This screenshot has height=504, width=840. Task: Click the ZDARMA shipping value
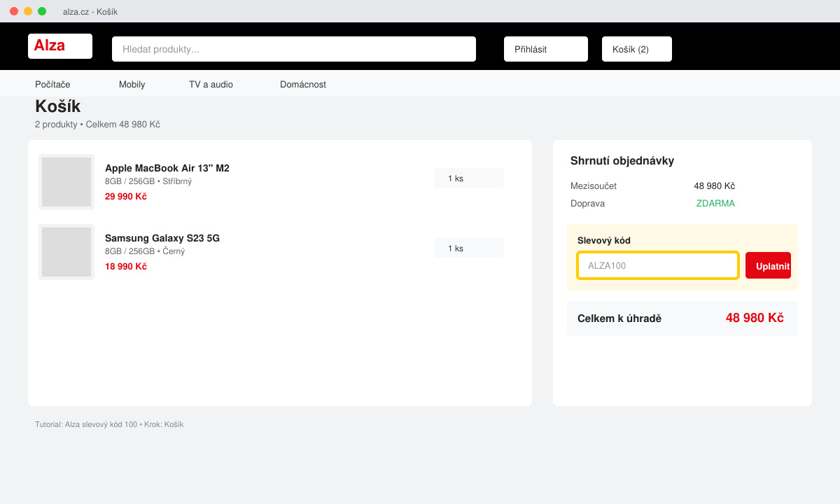(x=715, y=204)
